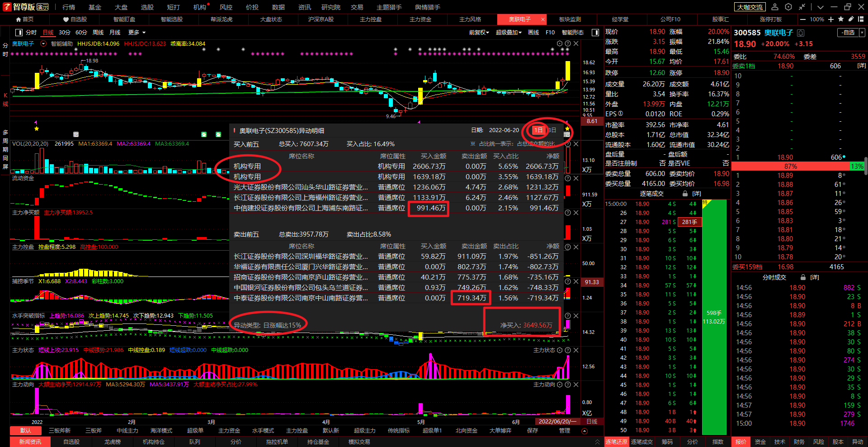Screen dimensions: 868x447
Task: Open 主力控盘 top tab
Action: pyautogui.click(x=371, y=19)
